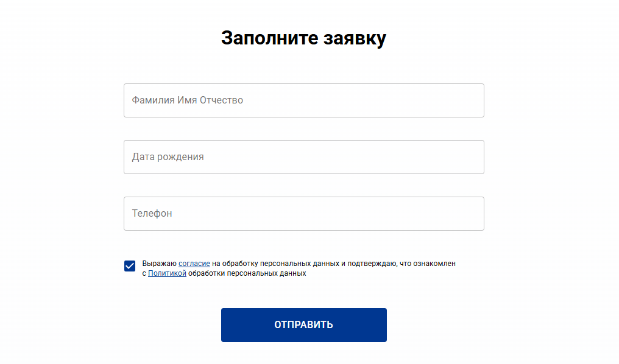Click the Дата рождения placeholder text
Screen dimensions: 619x364
pos(168,157)
